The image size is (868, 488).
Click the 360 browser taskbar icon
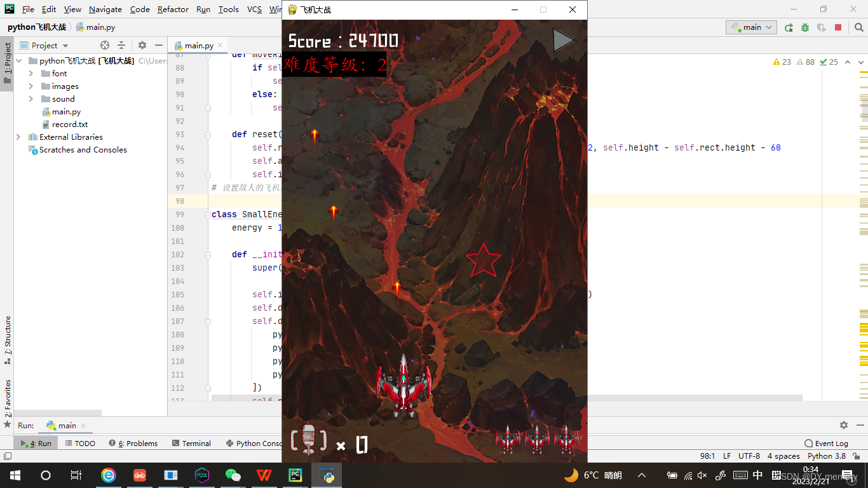tap(109, 475)
